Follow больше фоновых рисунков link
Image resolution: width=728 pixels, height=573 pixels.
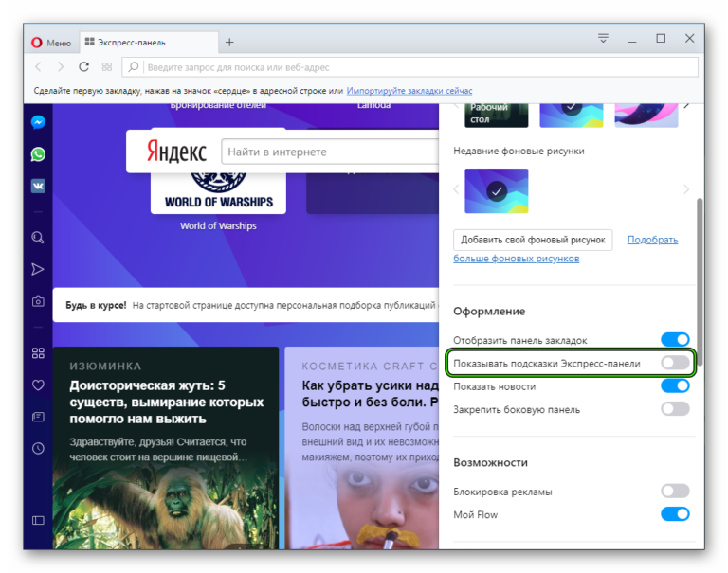pyautogui.click(x=517, y=259)
